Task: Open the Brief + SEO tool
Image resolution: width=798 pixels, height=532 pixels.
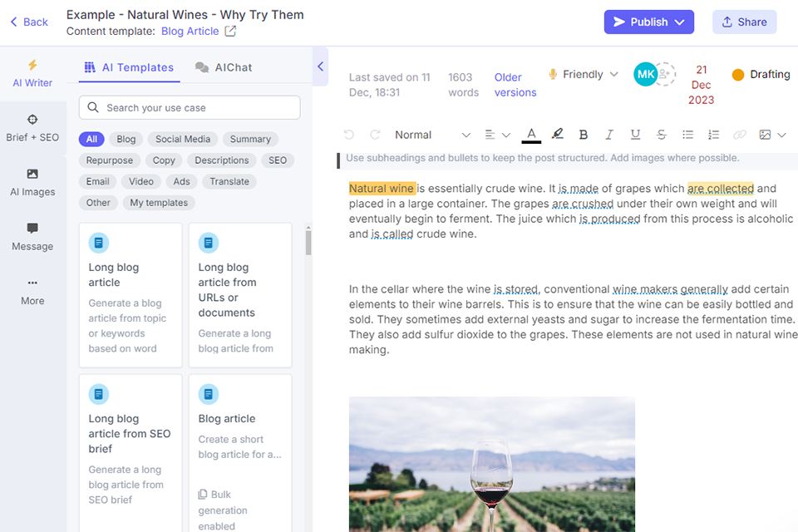Action: click(32, 129)
